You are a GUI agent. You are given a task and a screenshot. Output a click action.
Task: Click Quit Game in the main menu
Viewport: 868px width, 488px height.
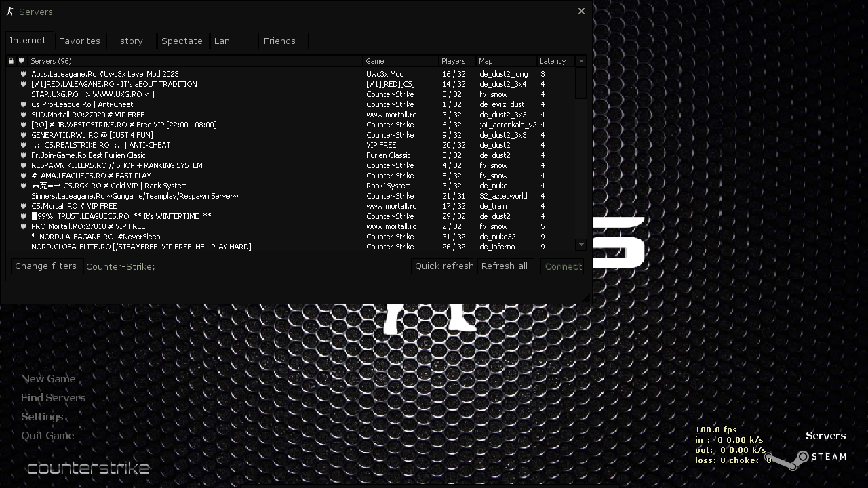pos(47,436)
